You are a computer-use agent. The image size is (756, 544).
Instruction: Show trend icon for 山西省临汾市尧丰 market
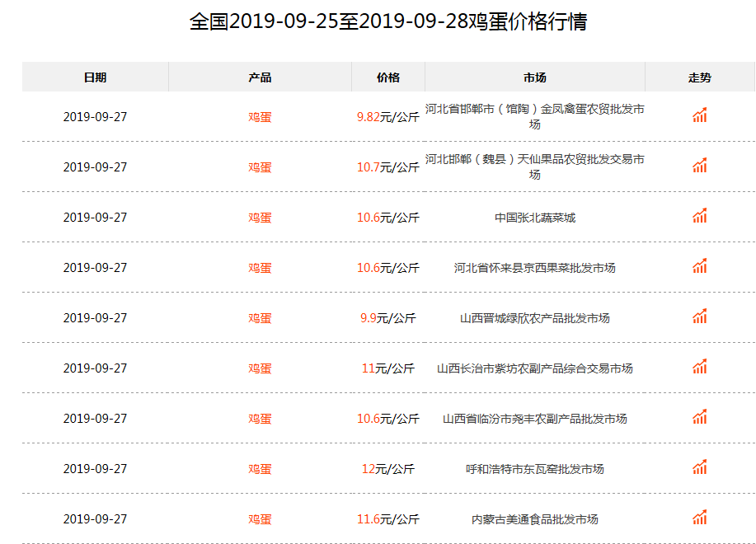click(x=700, y=417)
